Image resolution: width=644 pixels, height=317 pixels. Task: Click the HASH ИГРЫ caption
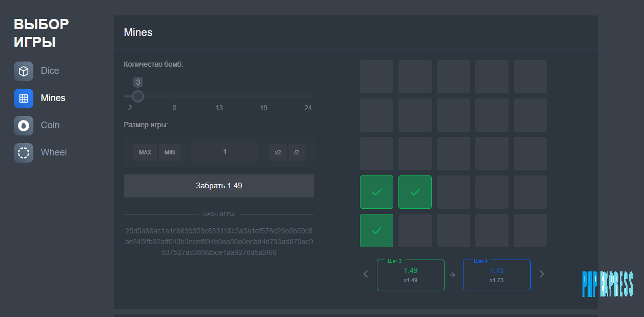219,214
